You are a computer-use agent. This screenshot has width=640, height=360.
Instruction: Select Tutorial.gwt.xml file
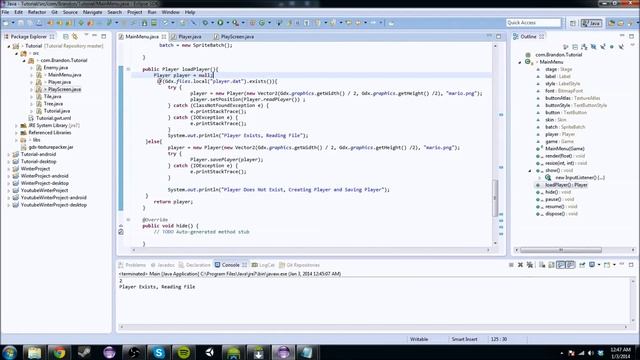click(53, 118)
